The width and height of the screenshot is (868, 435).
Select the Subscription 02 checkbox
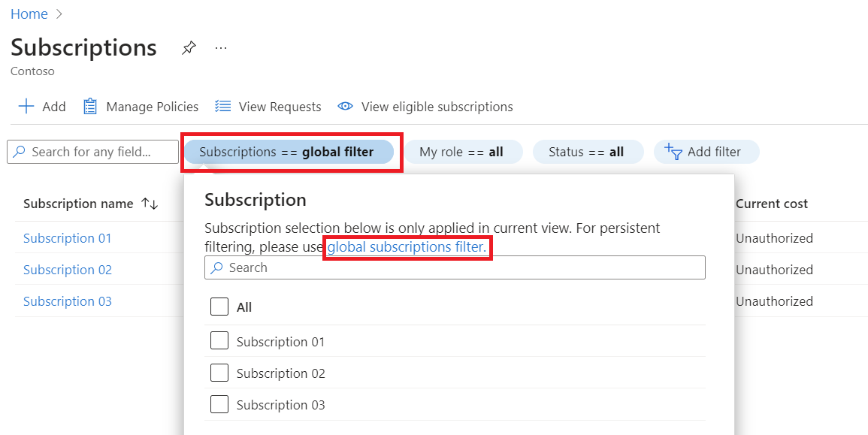pyautogui.click(x=219, y=373)
